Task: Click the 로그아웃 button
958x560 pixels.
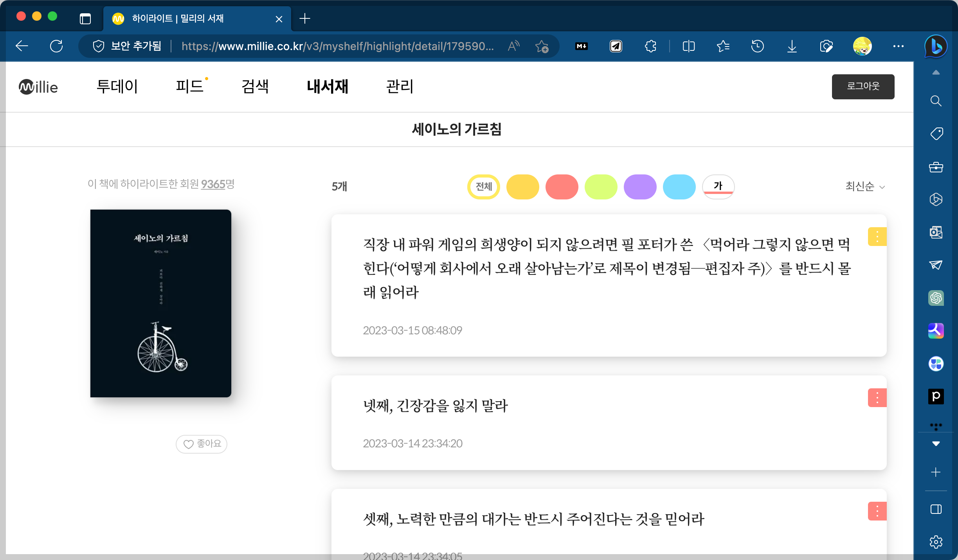Action: click(x=863, y=86)
